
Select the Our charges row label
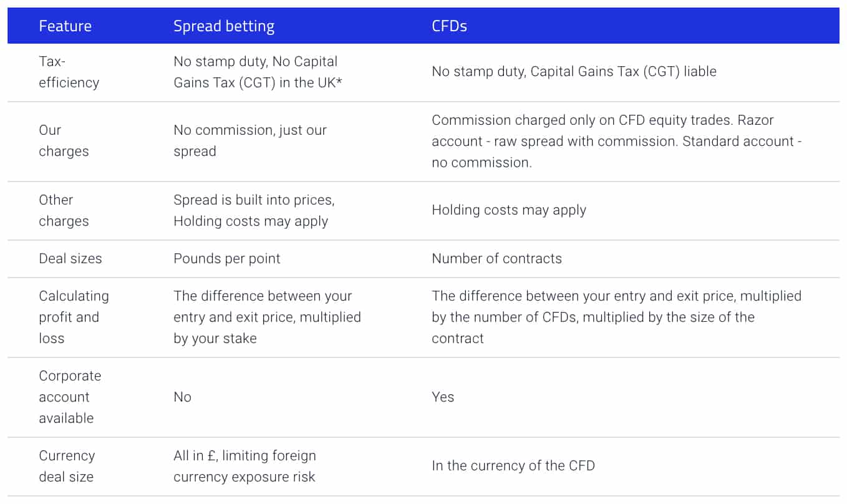point(64,140)
